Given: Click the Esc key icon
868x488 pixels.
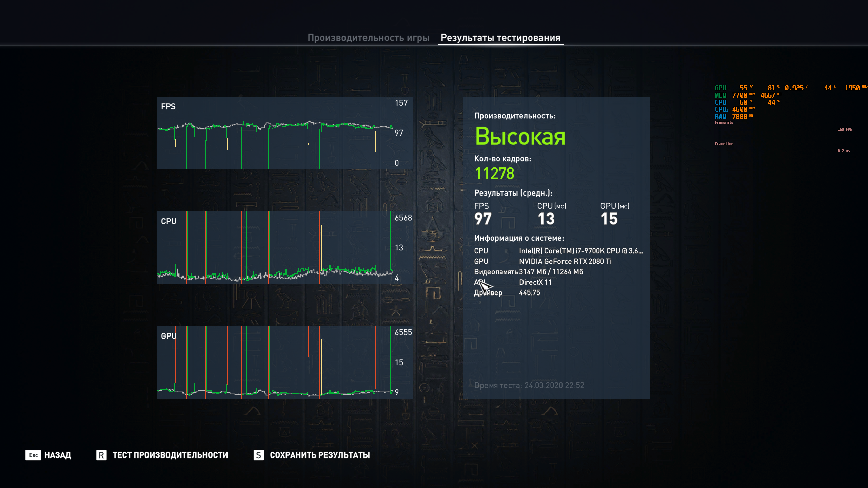Looking at the screenshot, I should [33, 455].
